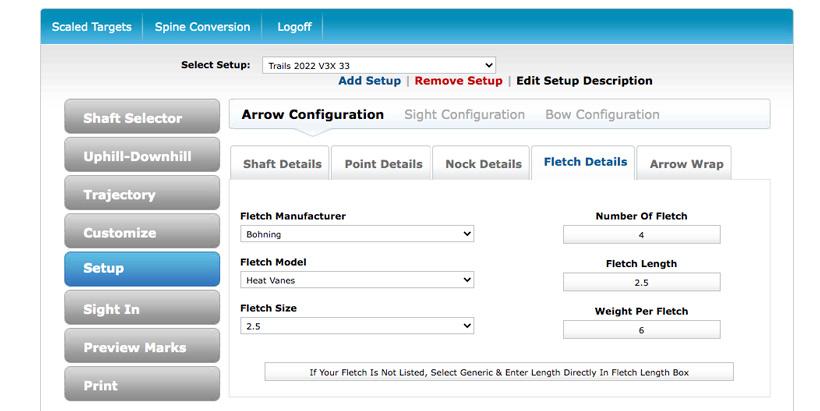The width and height of the screenshot is (820, 411).
Task: Click the Remove Setup link
Action: click(458, 81)
